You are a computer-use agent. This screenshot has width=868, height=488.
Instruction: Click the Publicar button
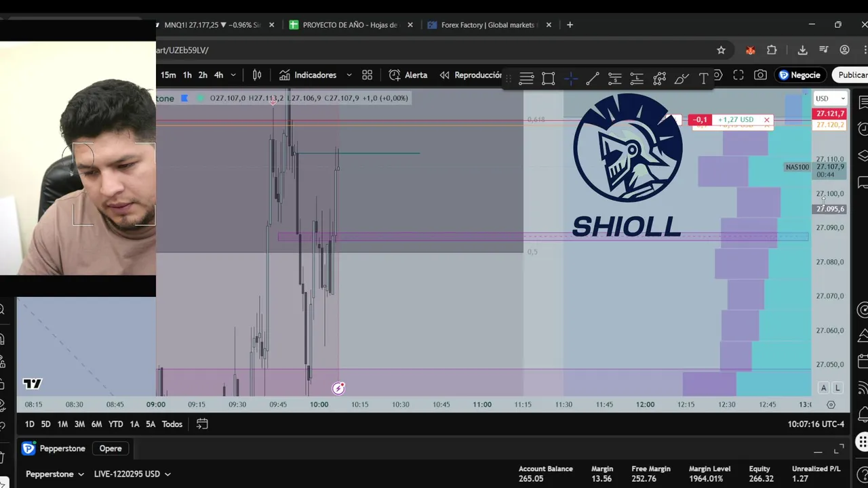click(x=851, y=75)
